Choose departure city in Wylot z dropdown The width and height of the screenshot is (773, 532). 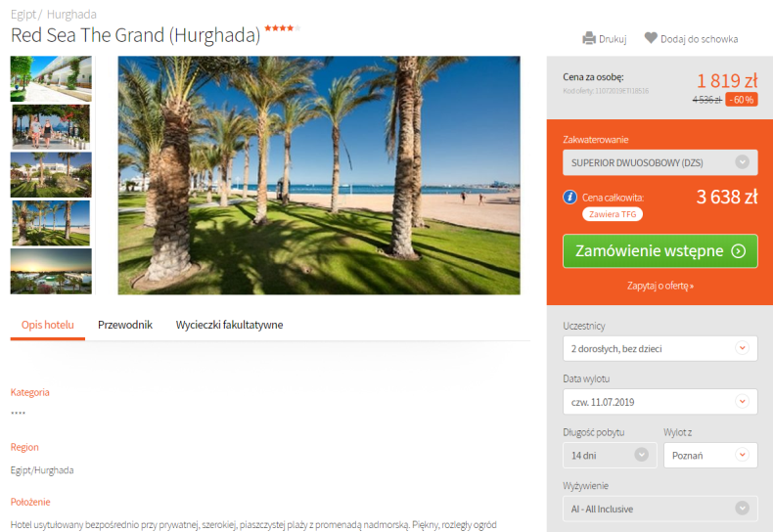(x=710, y=455)
